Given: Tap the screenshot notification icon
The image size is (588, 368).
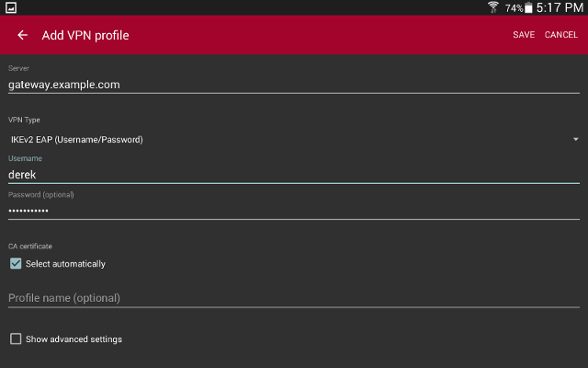Looking at the screenshot, I should (x=11, y=7).
